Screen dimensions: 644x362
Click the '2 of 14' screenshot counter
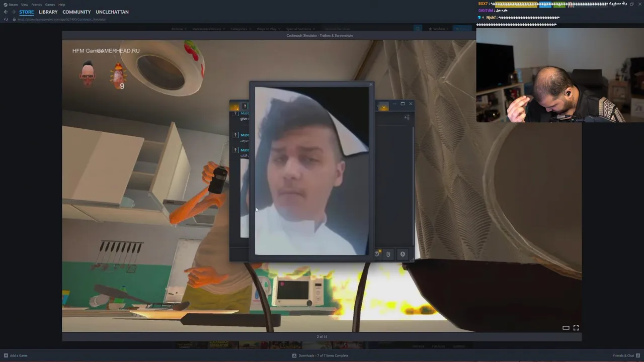click(322, 336)
